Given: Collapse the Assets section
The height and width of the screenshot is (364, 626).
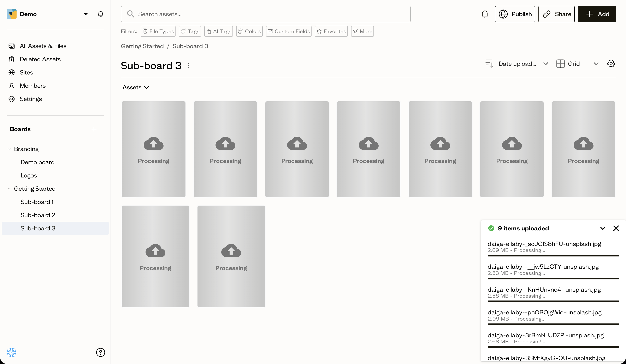Looking at the screenshot, I should [x=136, y=87].
